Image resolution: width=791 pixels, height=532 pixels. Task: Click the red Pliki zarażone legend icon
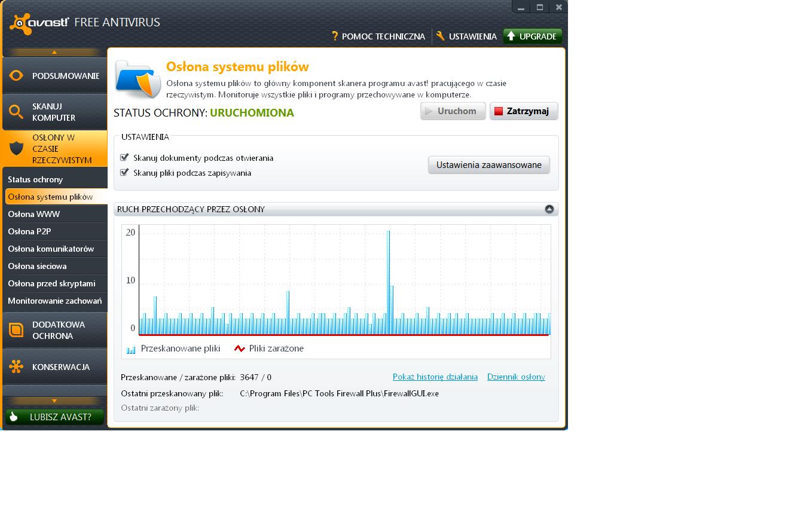(x=240, y=348)
